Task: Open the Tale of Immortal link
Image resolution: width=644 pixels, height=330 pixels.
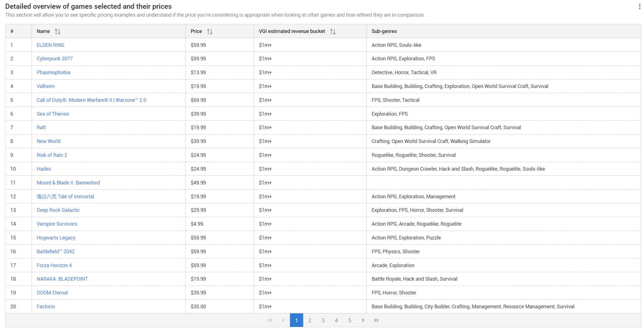Action: pos(65,196)
